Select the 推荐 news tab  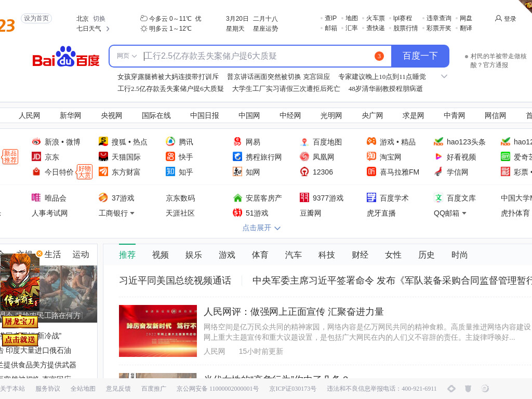[x=127, y=255]
